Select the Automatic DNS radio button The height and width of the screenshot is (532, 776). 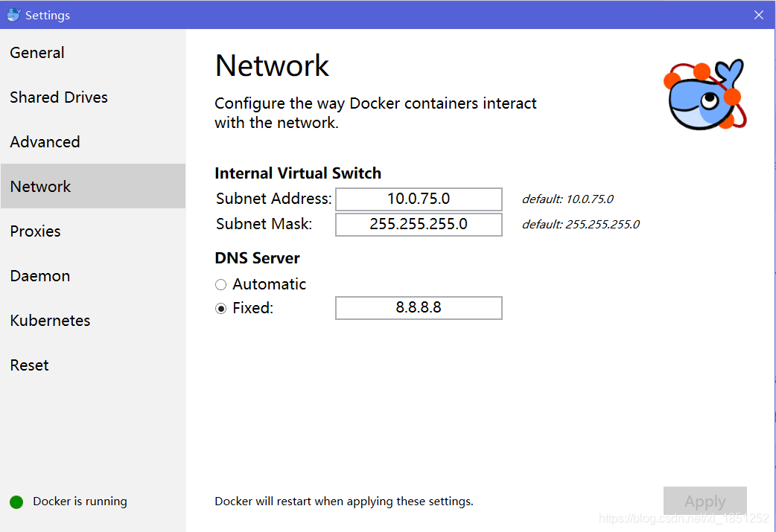coord(220,284)
